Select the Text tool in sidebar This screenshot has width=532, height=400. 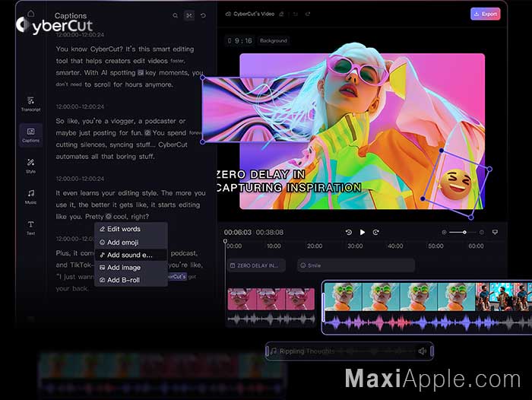[x=30, y=227]
